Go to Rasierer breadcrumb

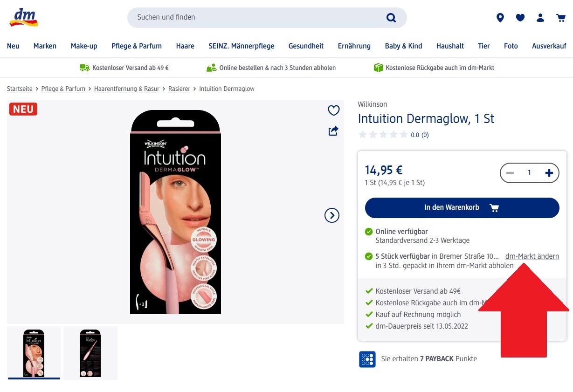(179, 89)
